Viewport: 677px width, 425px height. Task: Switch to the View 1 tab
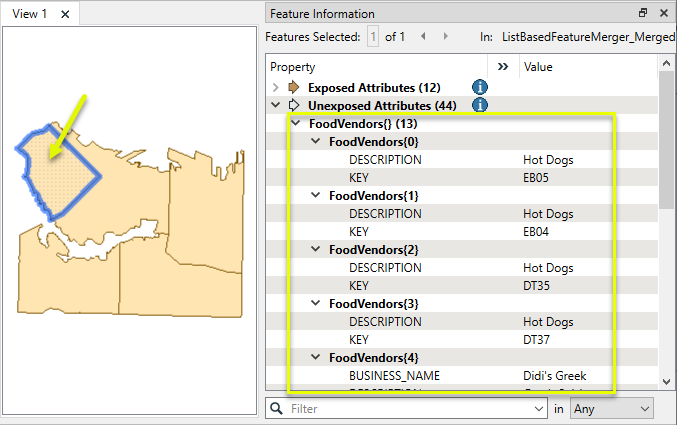coord(30,14)
